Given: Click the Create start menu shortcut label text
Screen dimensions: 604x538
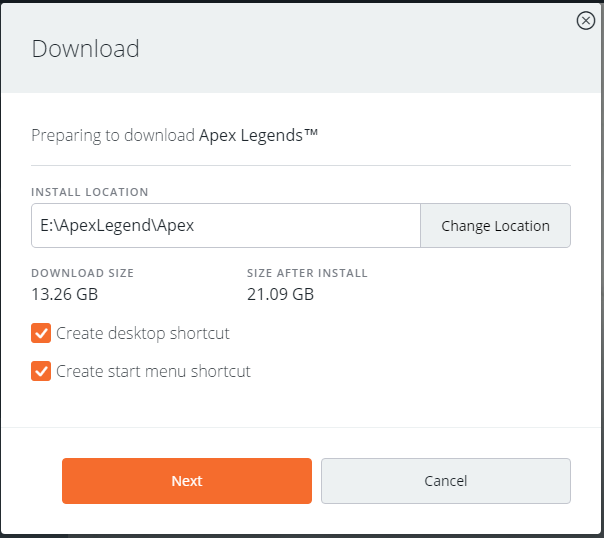Looking at the screenshot, I should click(x=153, y=371).
